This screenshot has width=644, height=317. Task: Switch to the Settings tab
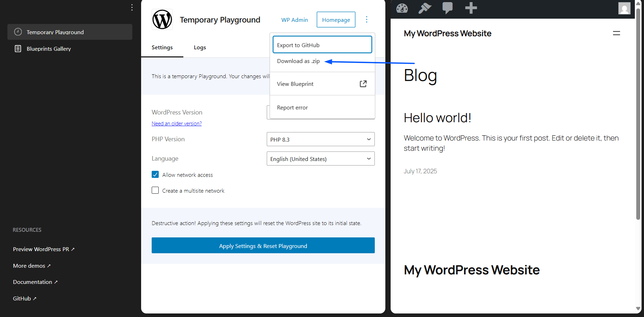point(162,48)
